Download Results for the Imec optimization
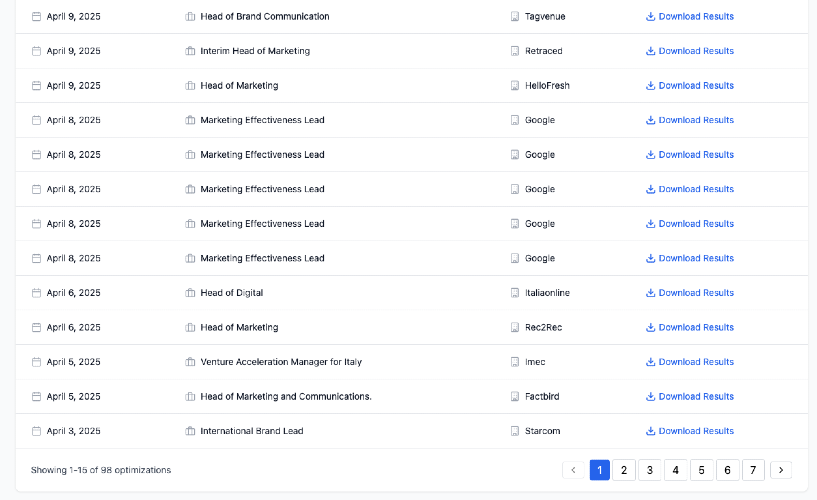Viewport: 817px width, 500px height. coord(690,362)
